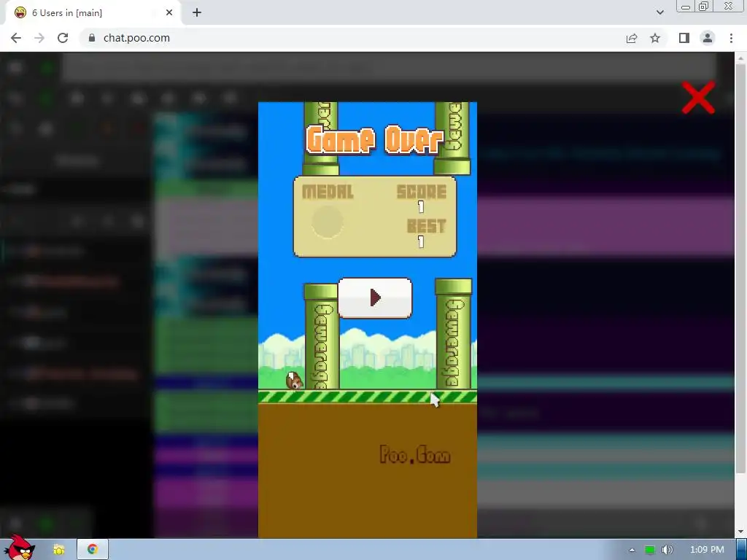This screenshot has height=560, width=747.
Task: Click the show desktop strip
Action: 742,550
